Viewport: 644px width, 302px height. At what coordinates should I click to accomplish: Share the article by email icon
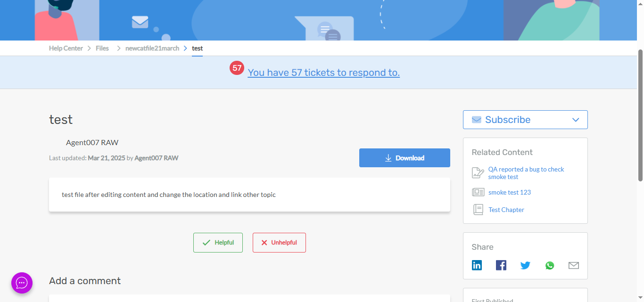point(573,265)
